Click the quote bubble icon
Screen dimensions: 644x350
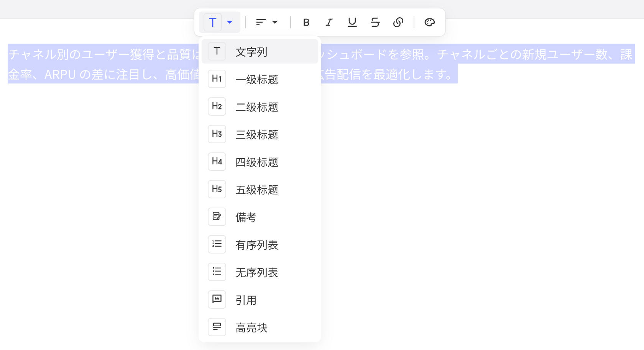[217, 299]
